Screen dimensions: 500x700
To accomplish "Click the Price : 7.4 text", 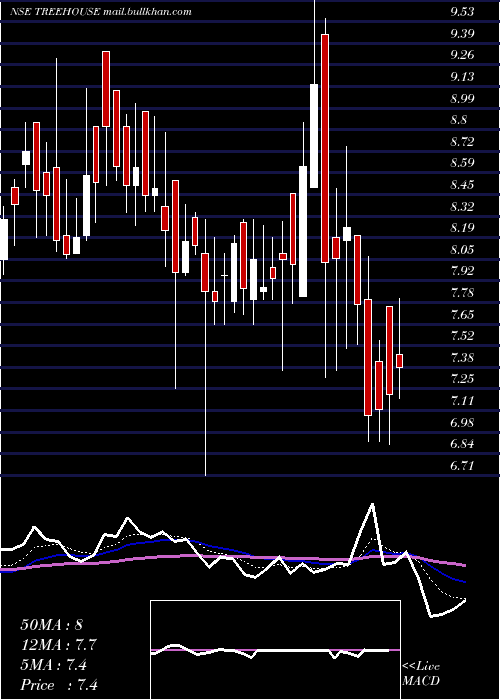I will pyautogui.click(x=59, y=684).
